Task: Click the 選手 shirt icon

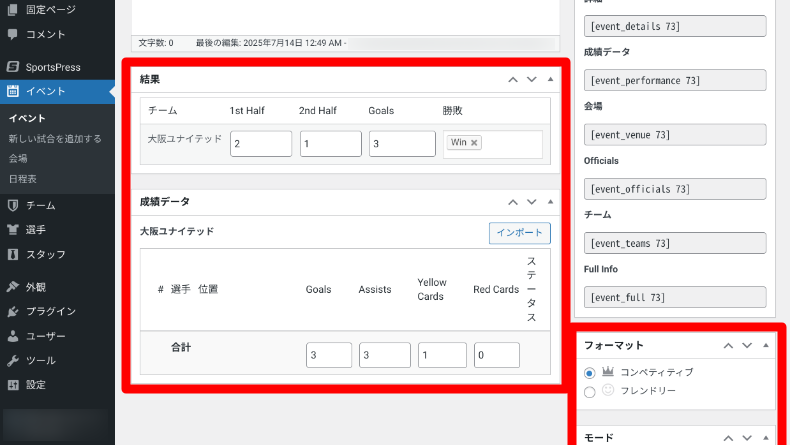Action: (x=13, y=230)
